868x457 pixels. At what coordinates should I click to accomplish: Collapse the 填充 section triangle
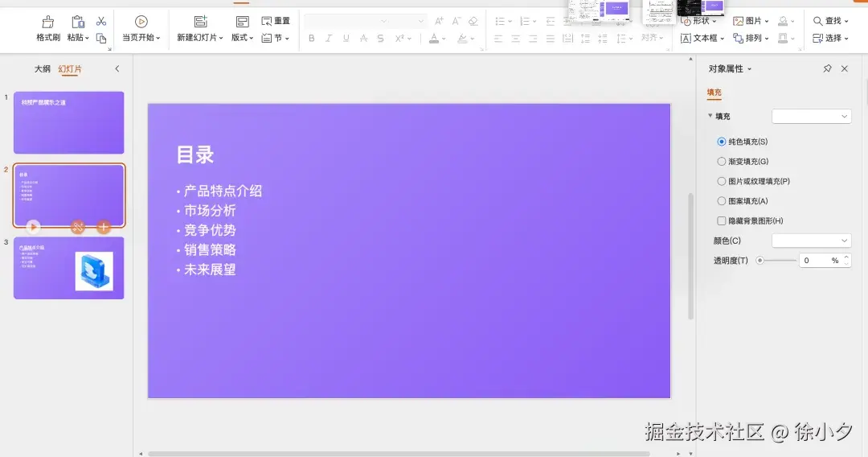[x=710, y=116]
